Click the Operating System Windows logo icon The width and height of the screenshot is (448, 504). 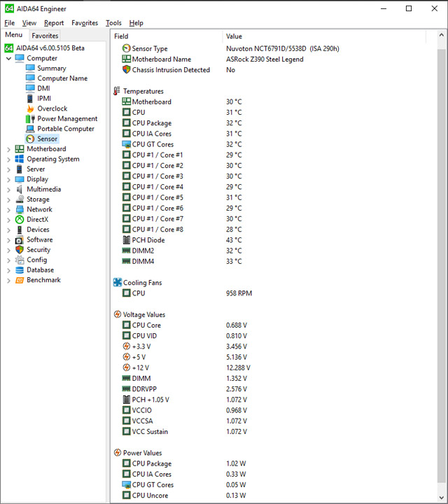tap(20, 159)
